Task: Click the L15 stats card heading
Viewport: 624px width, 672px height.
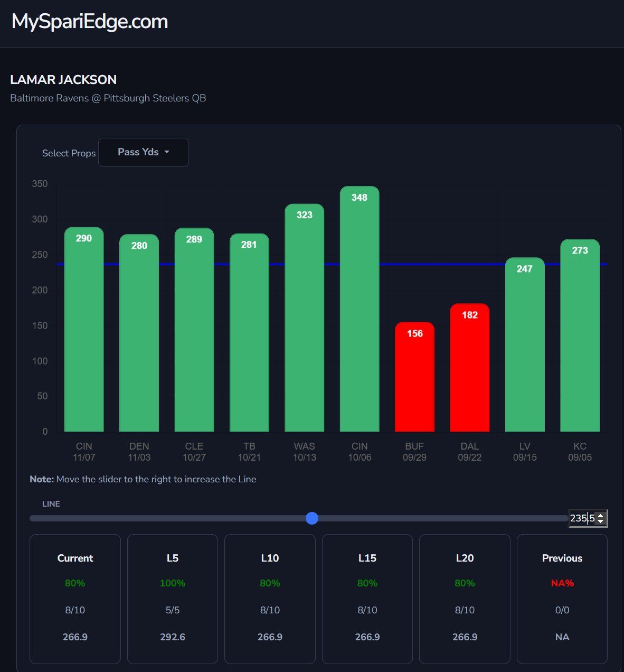Action: click(x=367, y=558)
